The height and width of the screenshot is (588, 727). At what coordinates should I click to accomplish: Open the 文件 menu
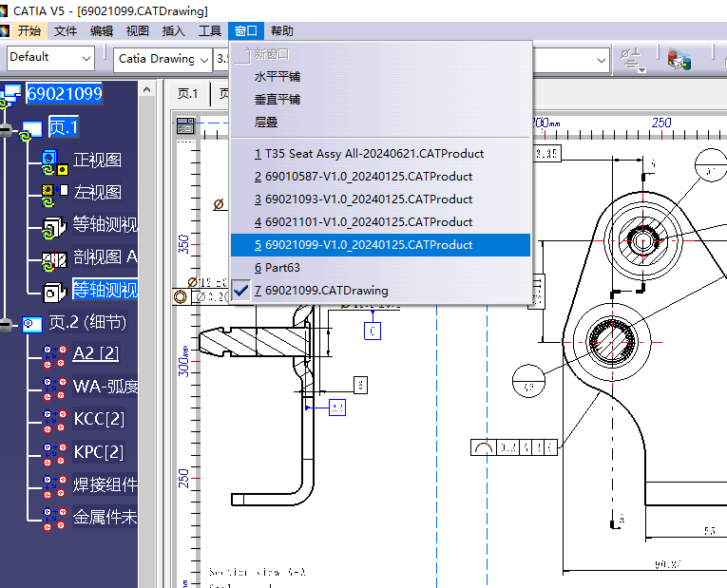click(66, 31)
